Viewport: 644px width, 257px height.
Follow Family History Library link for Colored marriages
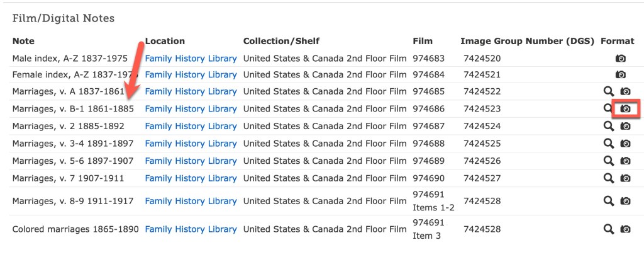[191, 229]
